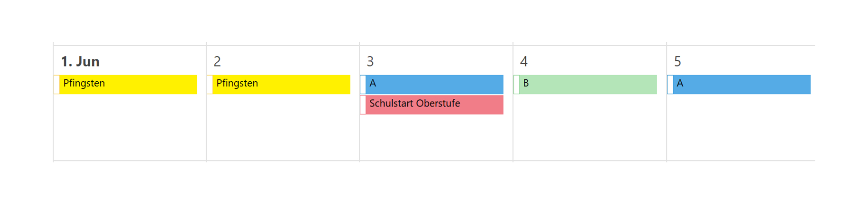Screen dimensions: 868x205
Task: Click left edge handle of June 1 Pfingsten
Action: point(57,84)
